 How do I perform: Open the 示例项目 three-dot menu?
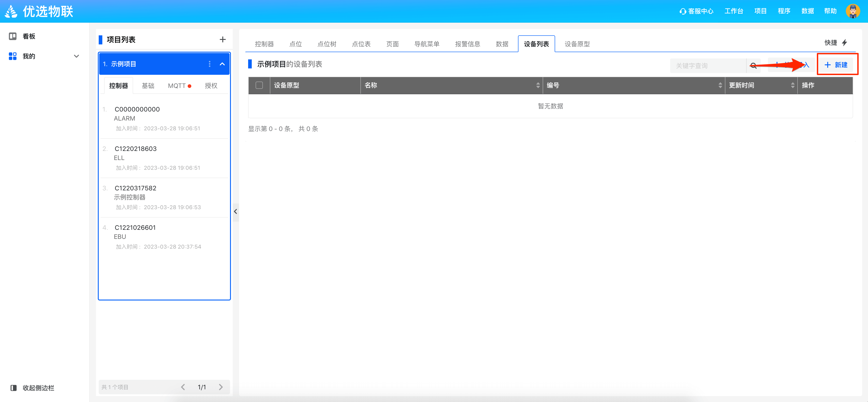pos(210,64)
